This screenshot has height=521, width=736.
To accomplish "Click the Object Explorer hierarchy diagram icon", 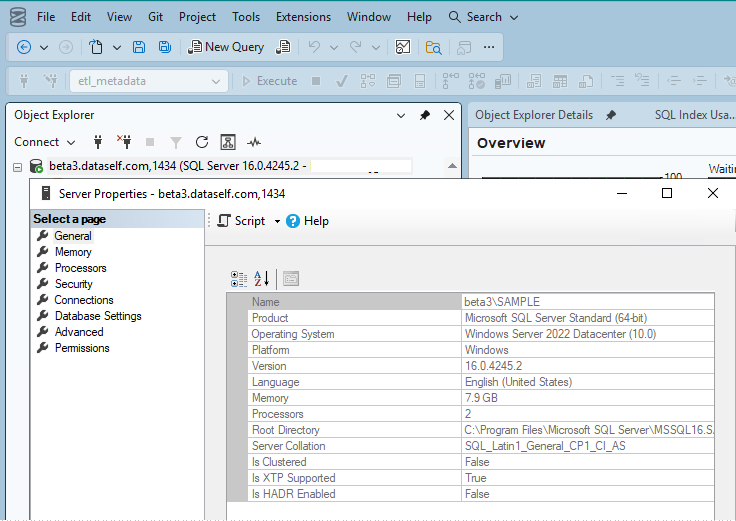I will (x=228, y=142).
